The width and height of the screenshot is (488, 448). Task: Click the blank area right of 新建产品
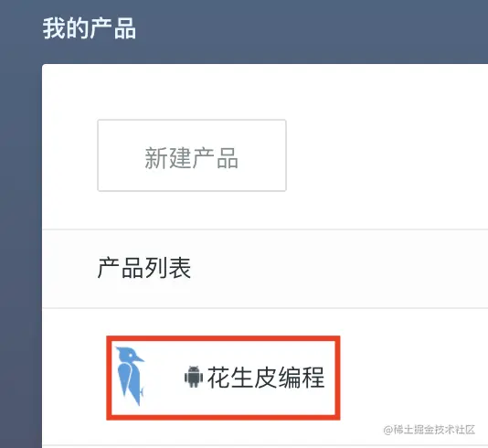click(x=386, y=155)
